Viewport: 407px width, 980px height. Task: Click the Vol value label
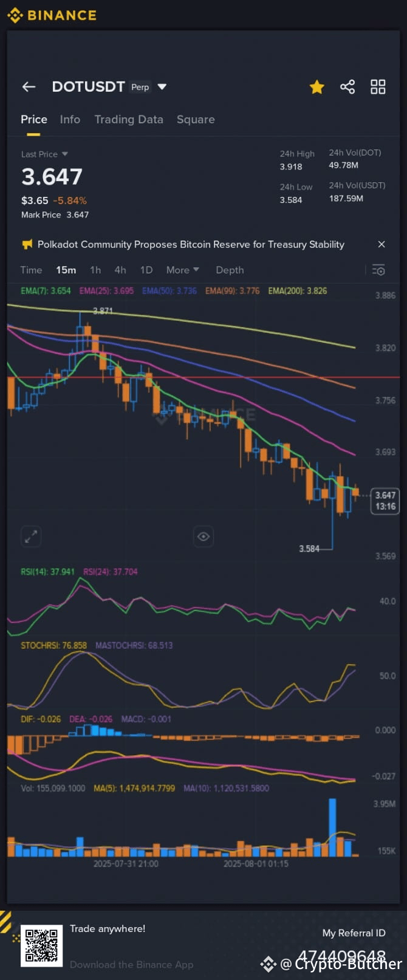(53, 788)
